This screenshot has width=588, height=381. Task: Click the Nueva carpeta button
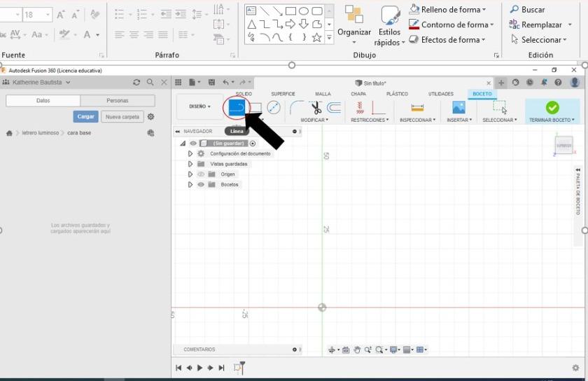point(122,117)
